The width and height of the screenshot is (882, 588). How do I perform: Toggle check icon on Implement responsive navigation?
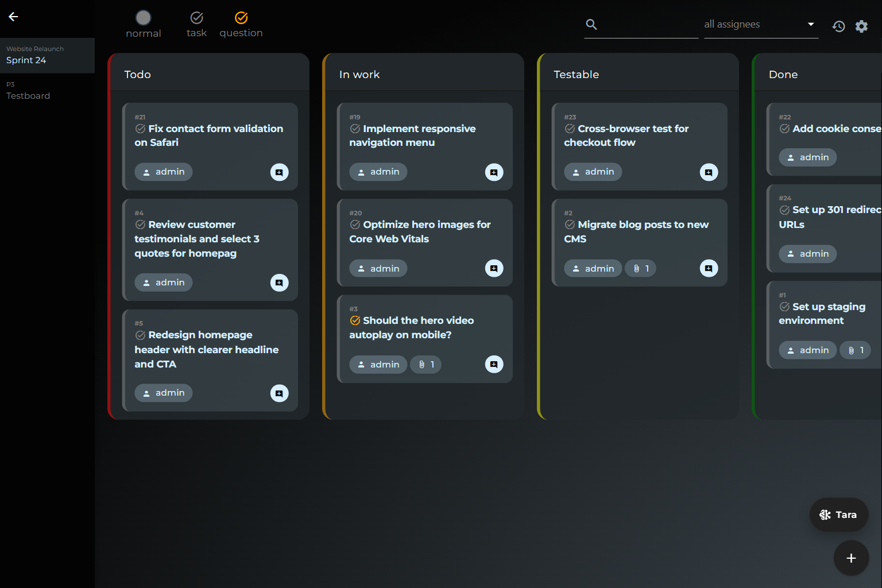coord(355,129)
